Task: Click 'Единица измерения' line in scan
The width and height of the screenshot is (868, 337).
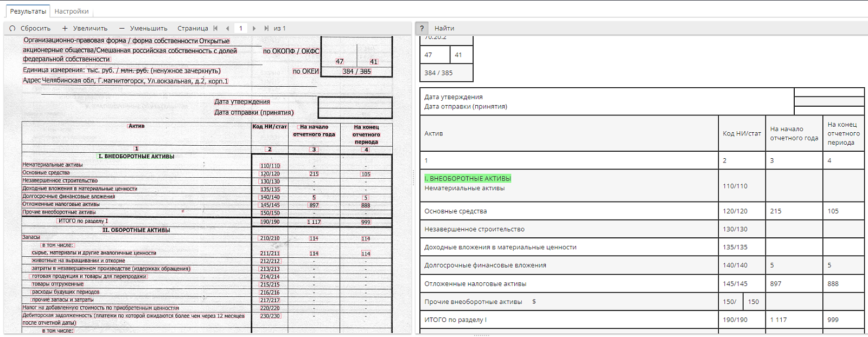Action: [122, 70]
